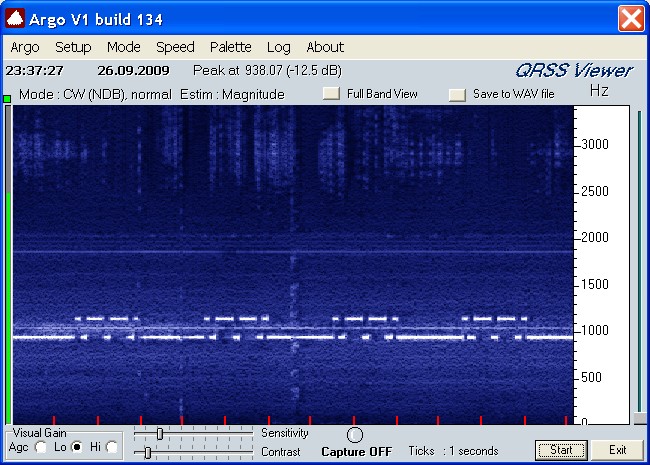This screenshot has height=465, width=650.
Task: Toggle the Save to WAV file button
Action: tap(457, 94)
